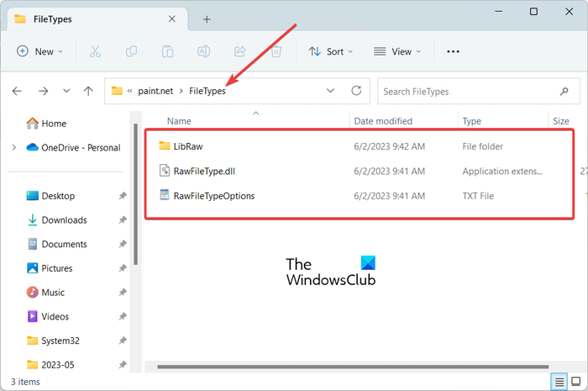Go up one folder level
This screenshot has height=391, width=588.
click(x=88, y=91)
